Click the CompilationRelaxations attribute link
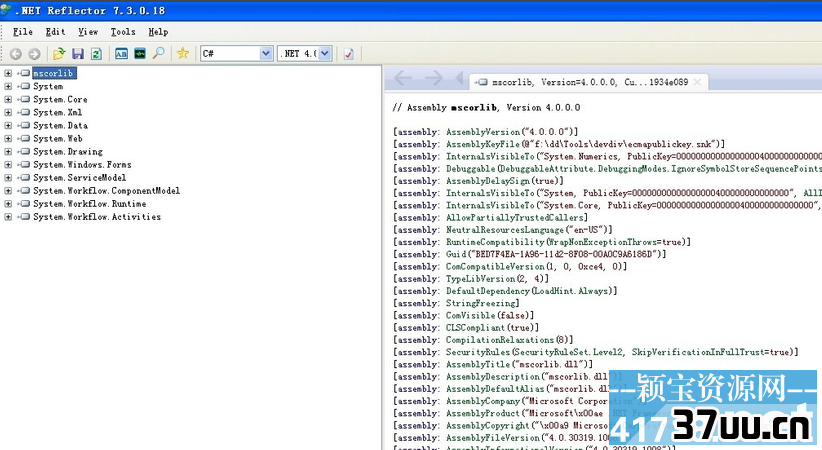Screen dimensions: 822x450 [x=500, y=340]
